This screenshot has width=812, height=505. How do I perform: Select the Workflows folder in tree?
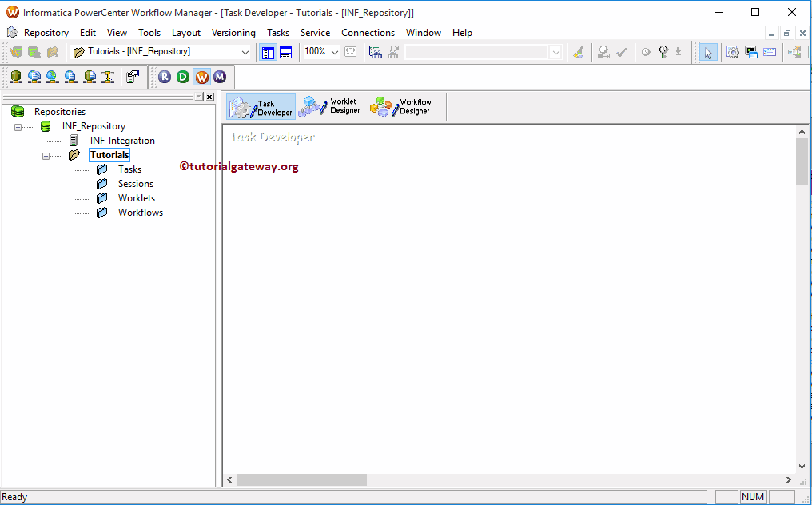point(141,213)
